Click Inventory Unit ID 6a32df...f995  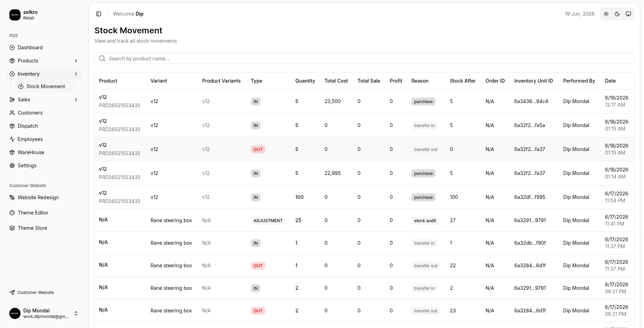(x=530, y=197)
